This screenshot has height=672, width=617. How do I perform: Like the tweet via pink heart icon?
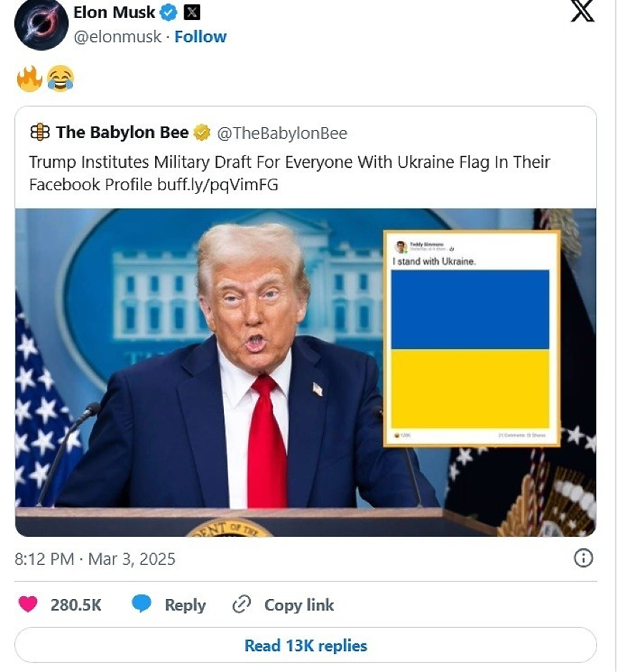point(29,604)
